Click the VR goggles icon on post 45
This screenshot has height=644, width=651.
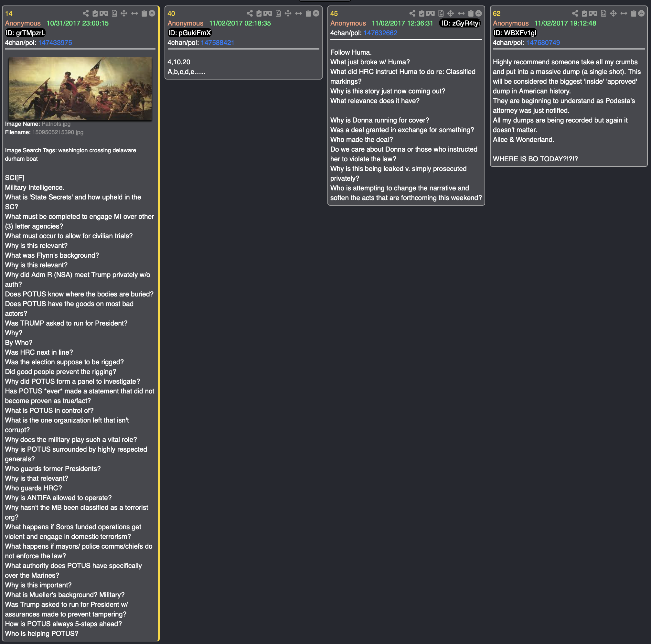pyautogui.click(x=430, y=14)
